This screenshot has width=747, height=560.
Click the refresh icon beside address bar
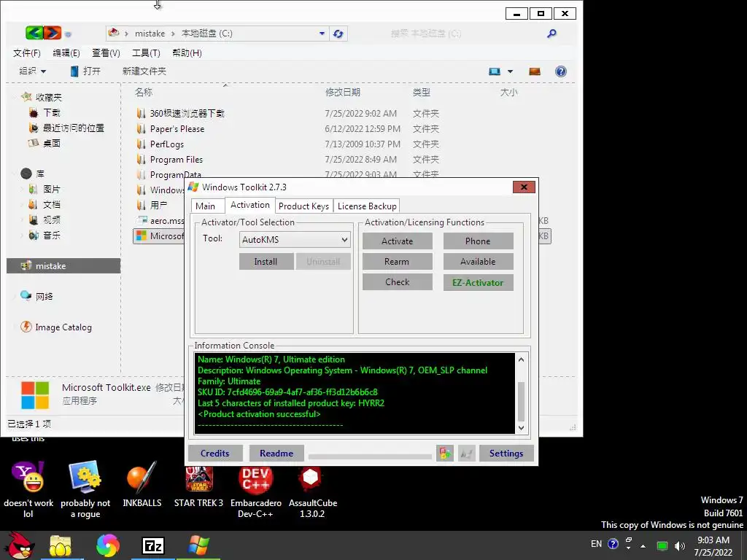pos(338,34)
